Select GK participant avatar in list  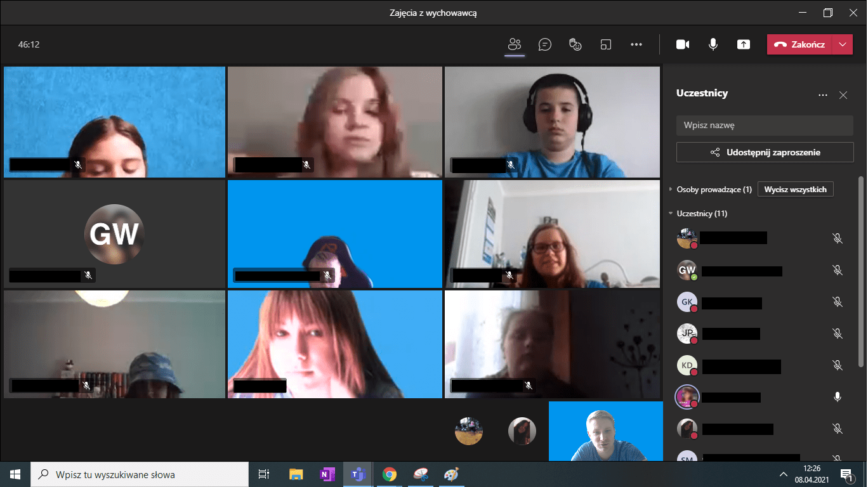[x=687, y=302]
